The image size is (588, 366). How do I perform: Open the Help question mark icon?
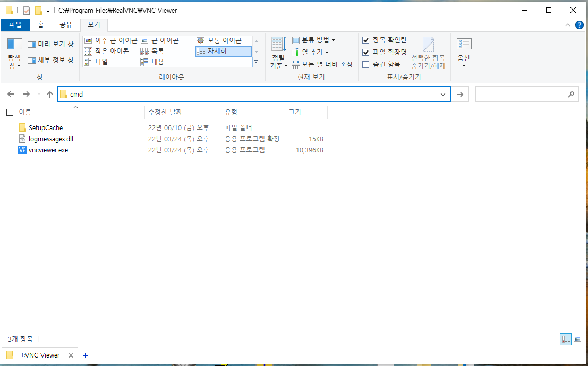[x=580, y=25]
